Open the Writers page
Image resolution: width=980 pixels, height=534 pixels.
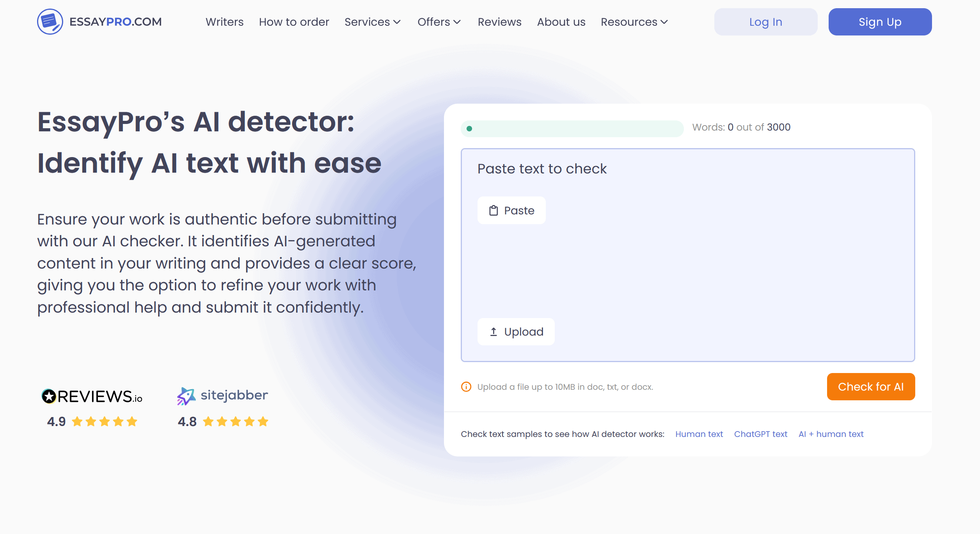pyautogui.click(x=225, y=22)
